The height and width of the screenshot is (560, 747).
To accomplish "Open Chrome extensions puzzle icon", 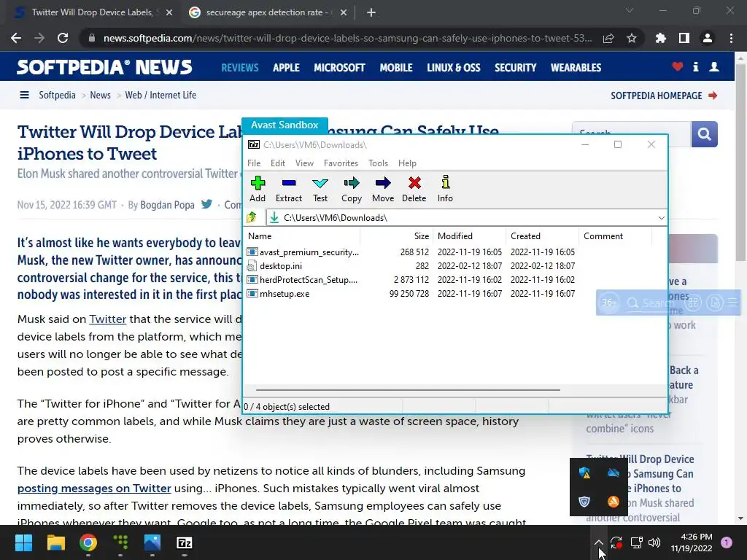I will coord(660,38).
